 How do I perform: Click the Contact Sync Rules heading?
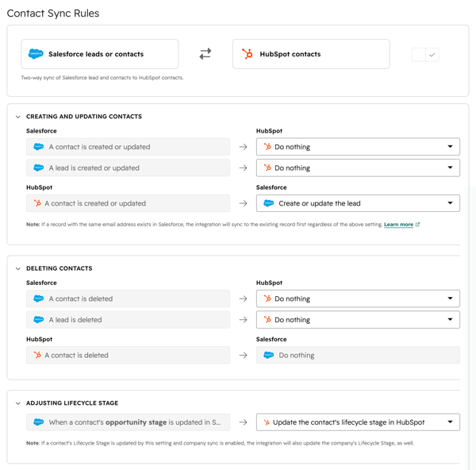[x=53, y=13]
